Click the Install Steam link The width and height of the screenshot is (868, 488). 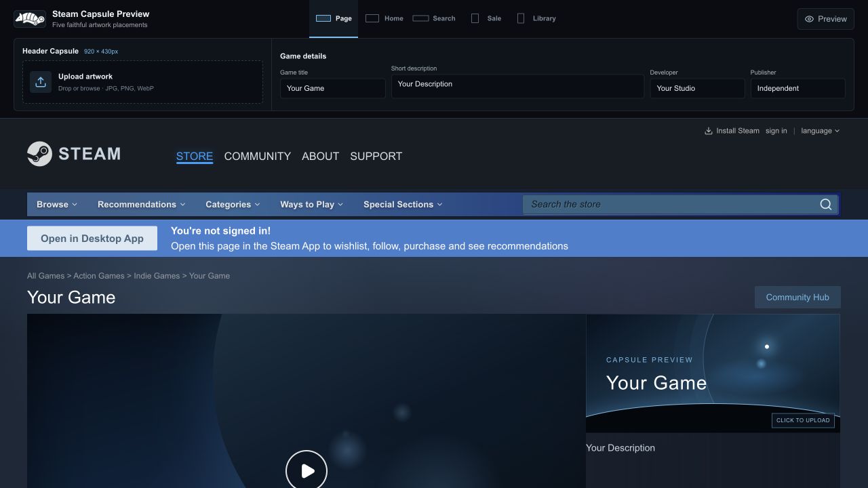tap(732, 131)
